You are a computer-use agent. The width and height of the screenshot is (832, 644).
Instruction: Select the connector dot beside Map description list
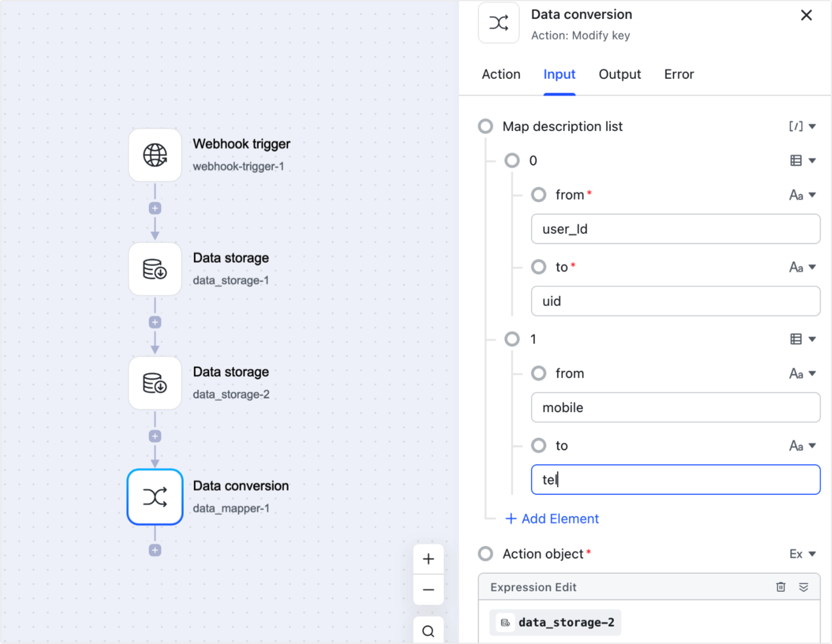point(486,126)
